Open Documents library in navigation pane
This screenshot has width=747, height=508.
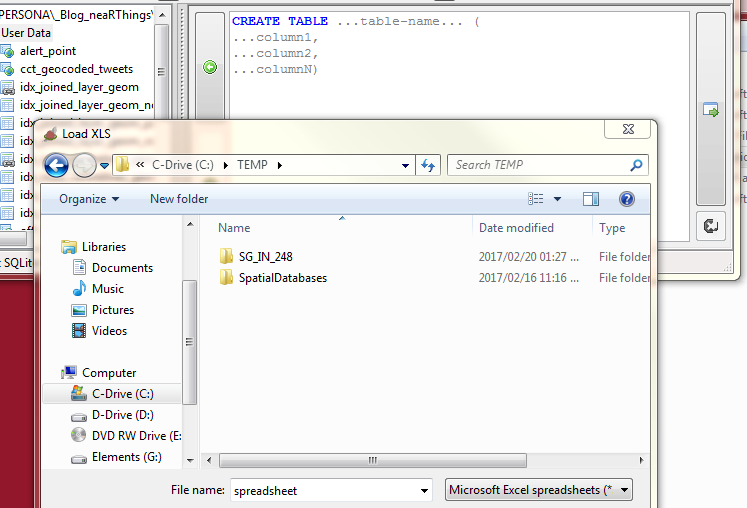(122, 268)
